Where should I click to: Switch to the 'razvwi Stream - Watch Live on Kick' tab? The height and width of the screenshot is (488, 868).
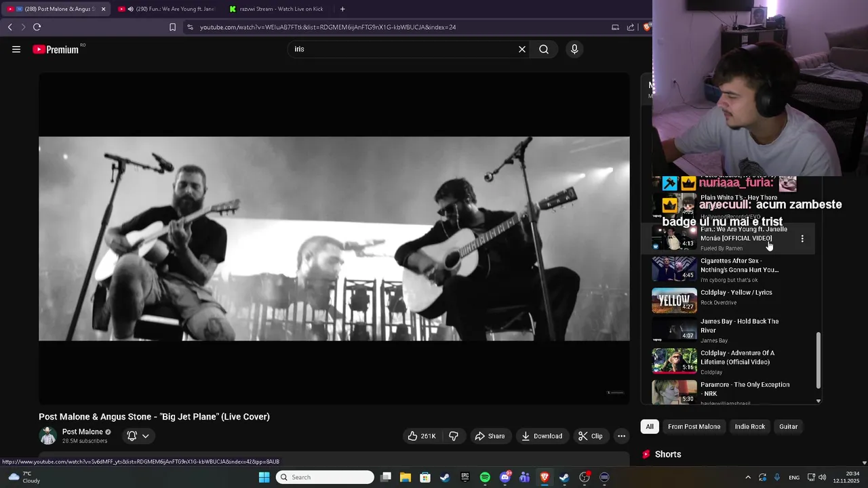coord(278,9)
